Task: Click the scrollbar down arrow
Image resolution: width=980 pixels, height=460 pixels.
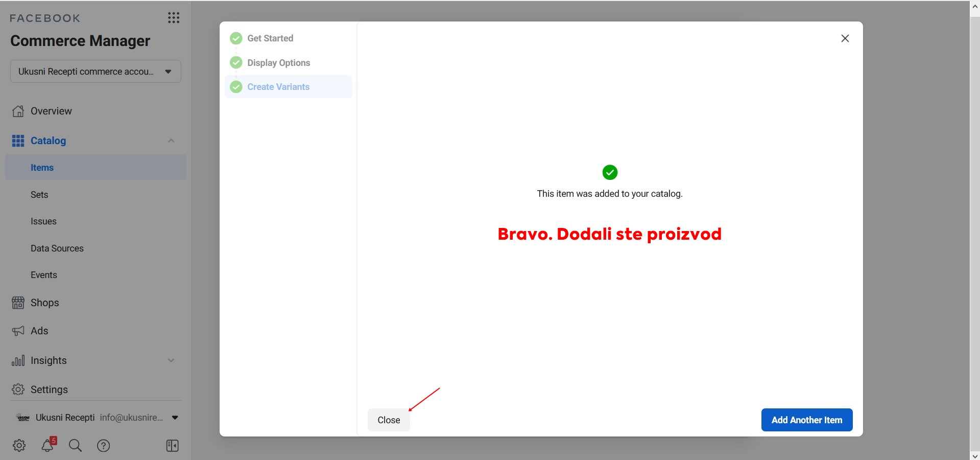Action: (974, 455)
